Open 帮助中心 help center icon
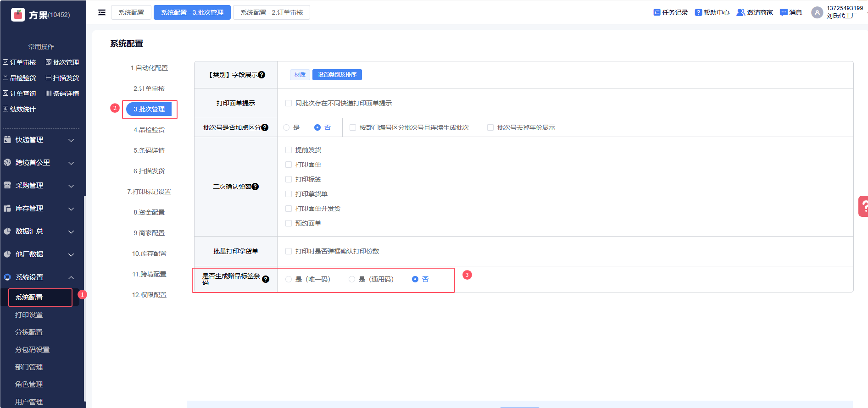 (698, 12)
